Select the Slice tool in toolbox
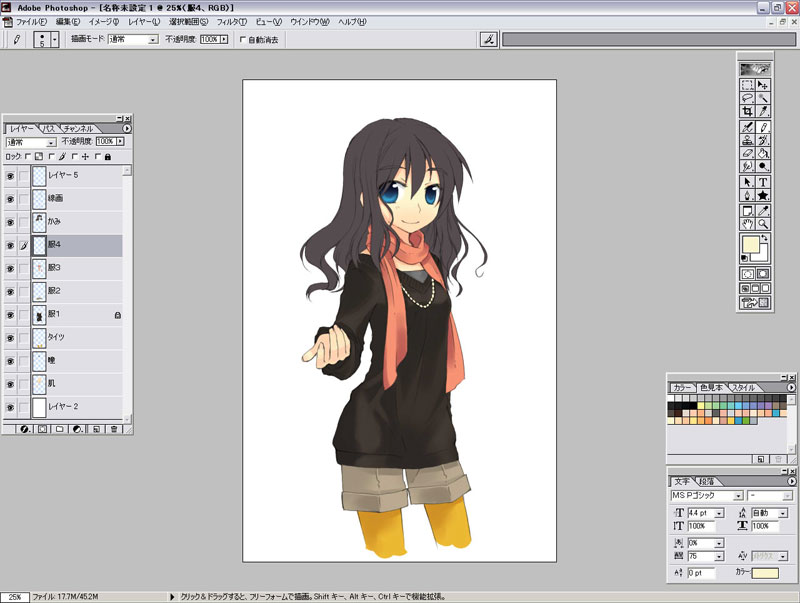The height and width of the screenshot is (603, 800). [x=763, y=111]
